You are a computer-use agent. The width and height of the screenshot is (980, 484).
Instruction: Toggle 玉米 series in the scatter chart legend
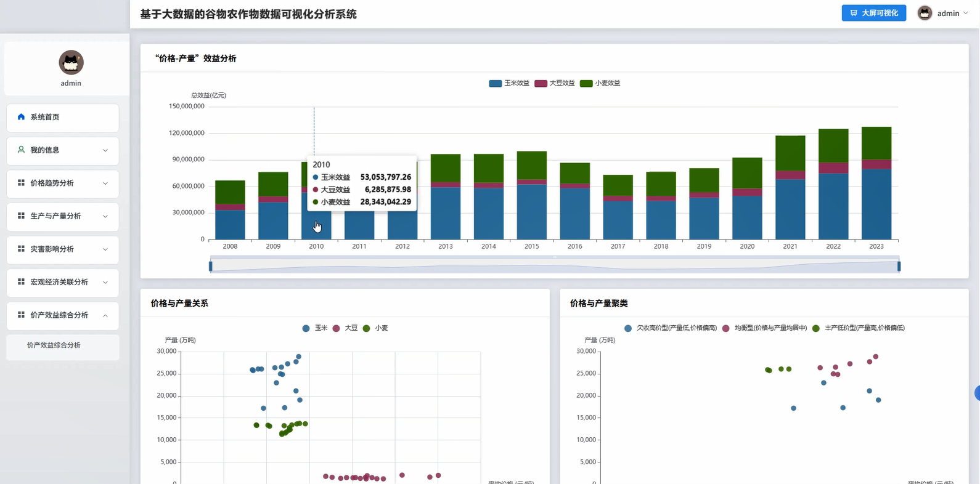pos(314,328)
